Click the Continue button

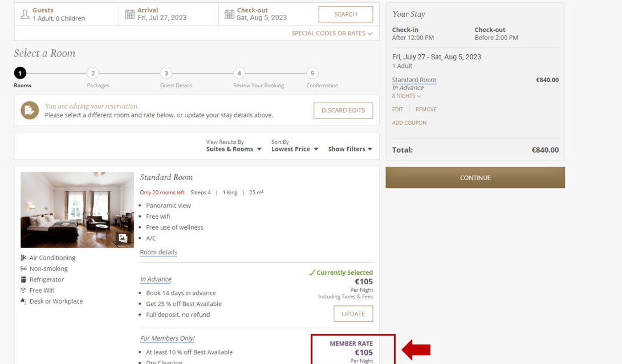point(475,178)
